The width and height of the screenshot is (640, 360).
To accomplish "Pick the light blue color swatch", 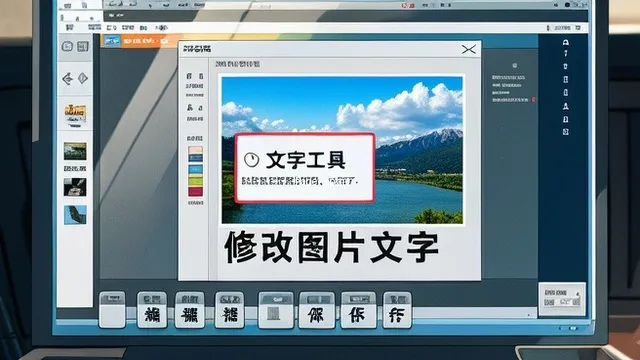I will pyautogui.click(x=196, y=169).
